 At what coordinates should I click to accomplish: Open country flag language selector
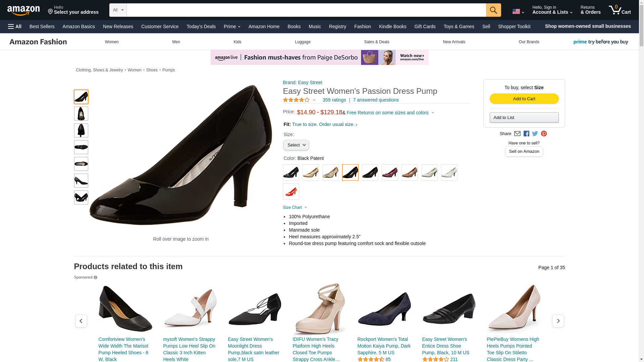[518, 11]
